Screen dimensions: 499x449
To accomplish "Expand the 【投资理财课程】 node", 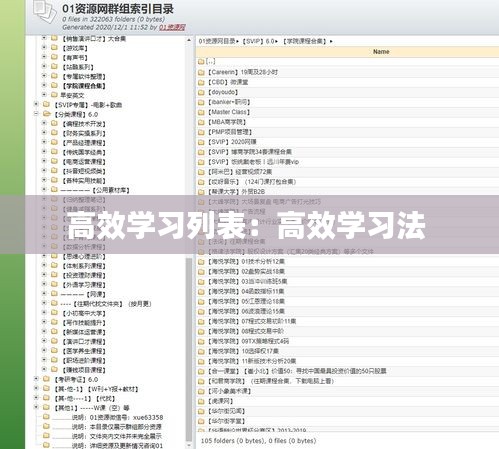I will 44,275.
